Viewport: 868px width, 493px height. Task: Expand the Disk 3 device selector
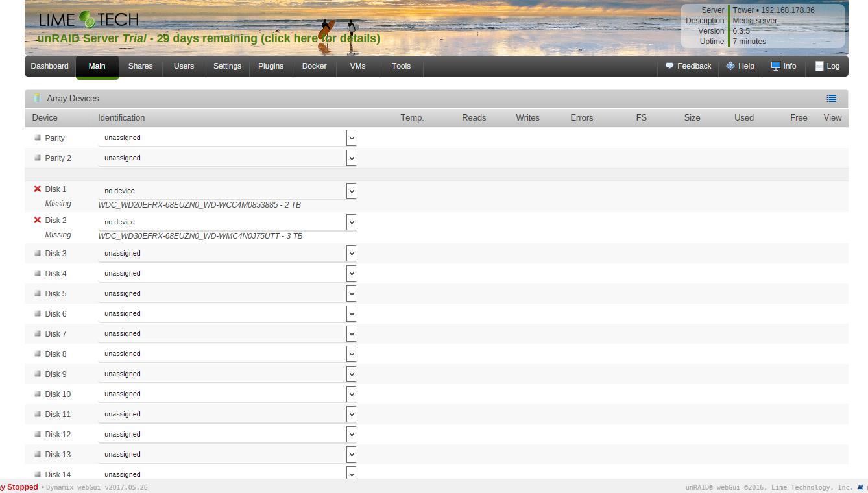pos(228,253)
